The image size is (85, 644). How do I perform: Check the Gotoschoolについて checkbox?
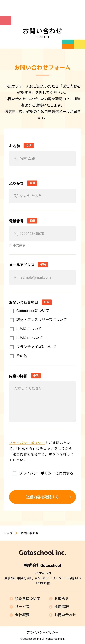12,311
